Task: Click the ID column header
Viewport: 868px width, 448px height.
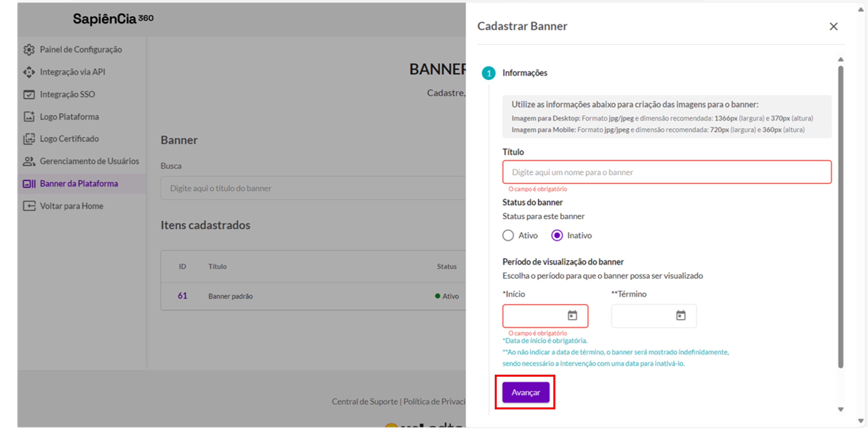Action: pyautogui.click(x=182, y=267)
